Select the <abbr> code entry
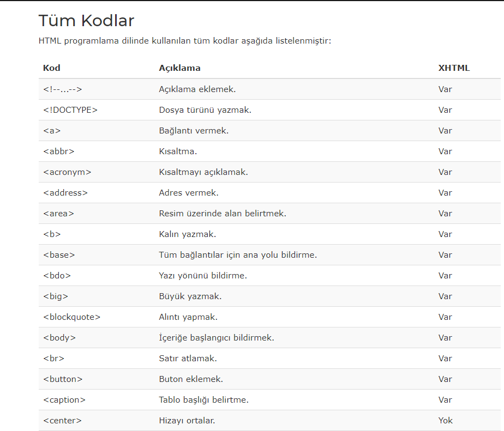Screen dimensions: 504x431 click(x=58, y=151)
